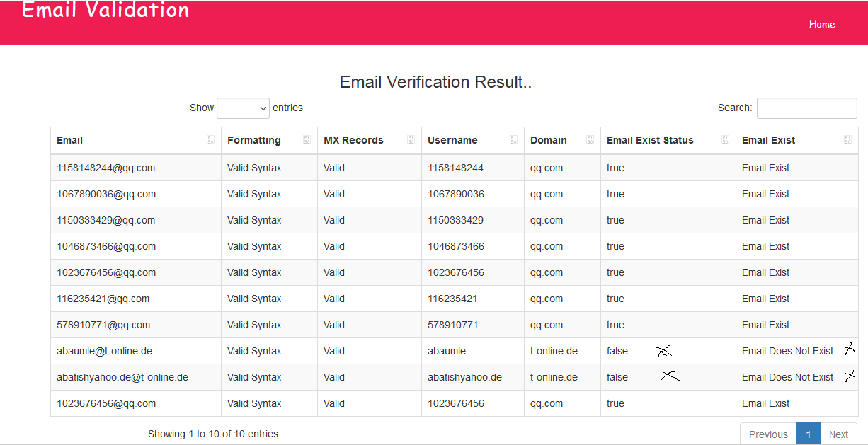
Task: Click sort icon in Domain header
Action: (590, 140)
